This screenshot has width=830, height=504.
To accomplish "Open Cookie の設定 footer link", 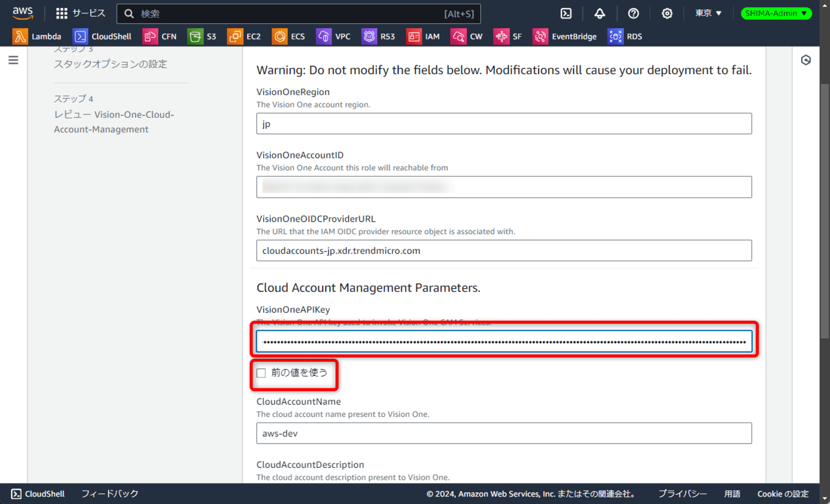I will (x=783, y=494).
